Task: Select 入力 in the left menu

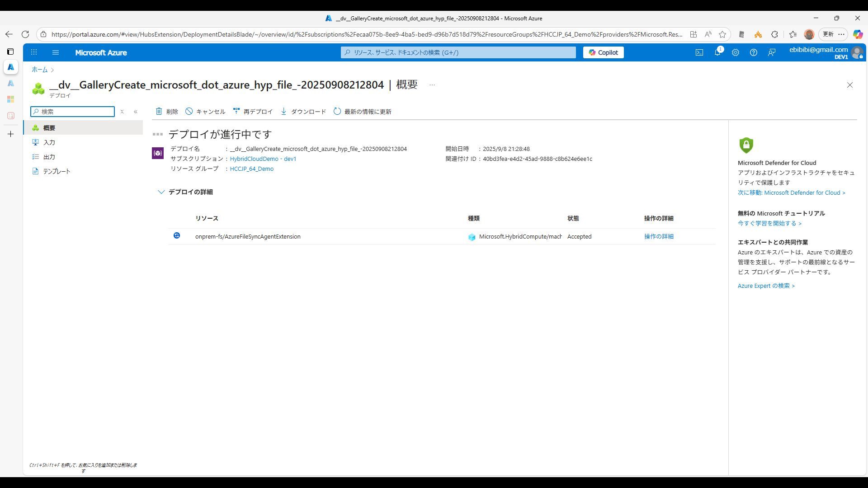Action: coord(83,142)
